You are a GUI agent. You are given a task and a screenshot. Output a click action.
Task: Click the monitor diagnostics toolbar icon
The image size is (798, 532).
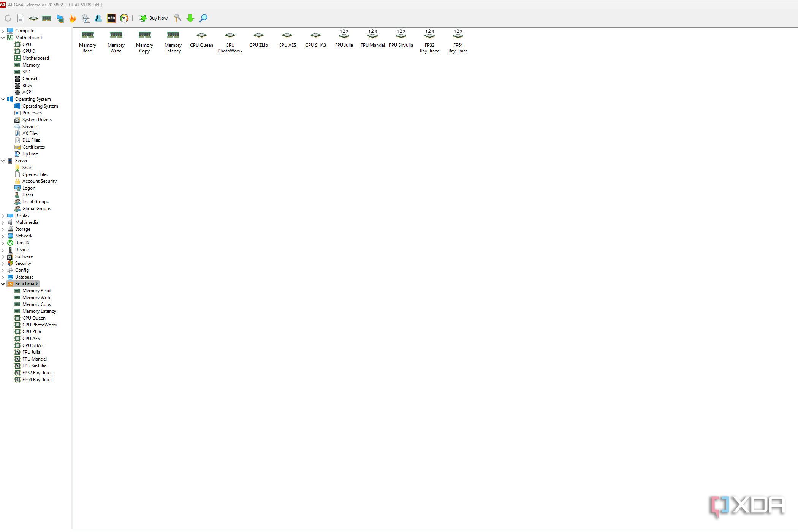(x=60, y=18)
